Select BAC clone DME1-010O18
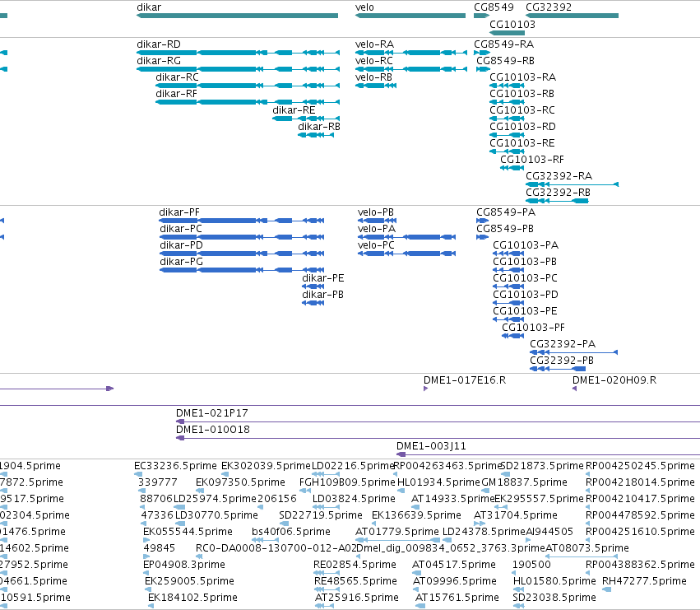 (213, 430)
